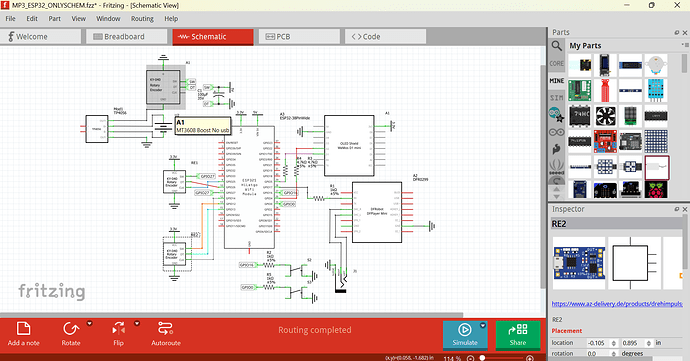Viewport: 690px width, 361px height.
Task: Click the Add a note icon
Action: (x=23, y=329)
